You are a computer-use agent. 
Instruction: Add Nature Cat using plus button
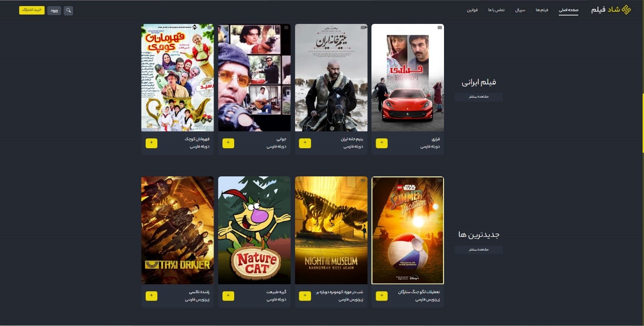pos(228,296)
